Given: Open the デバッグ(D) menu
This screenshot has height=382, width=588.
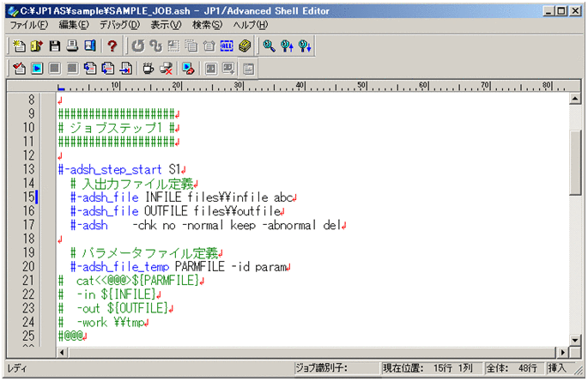Looking at the screenshot, I should pos(119,25).
